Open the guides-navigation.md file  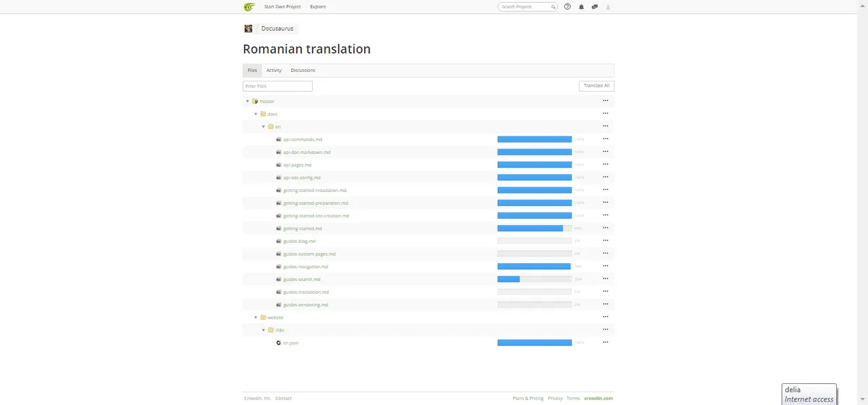point(306,267)
